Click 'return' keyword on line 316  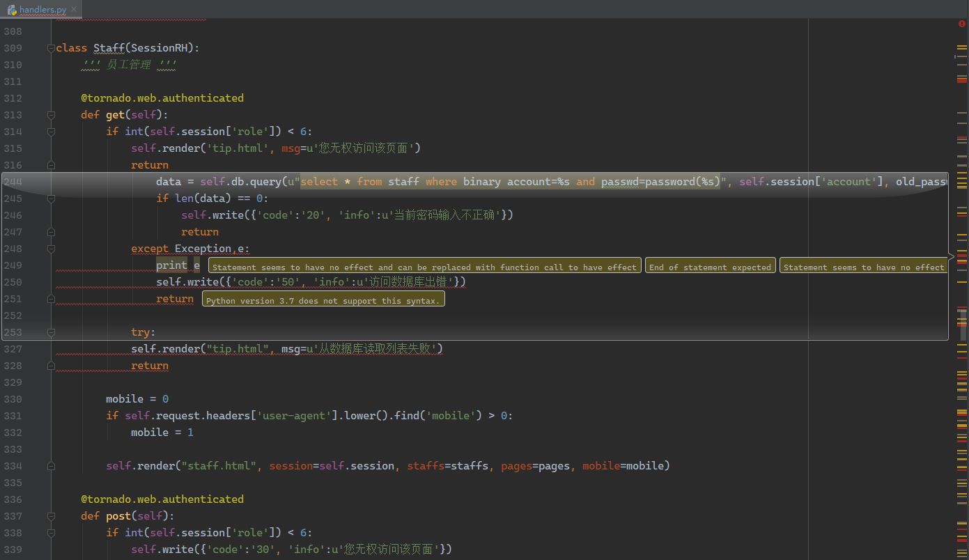pyautogui.click(x=150, y=165)
